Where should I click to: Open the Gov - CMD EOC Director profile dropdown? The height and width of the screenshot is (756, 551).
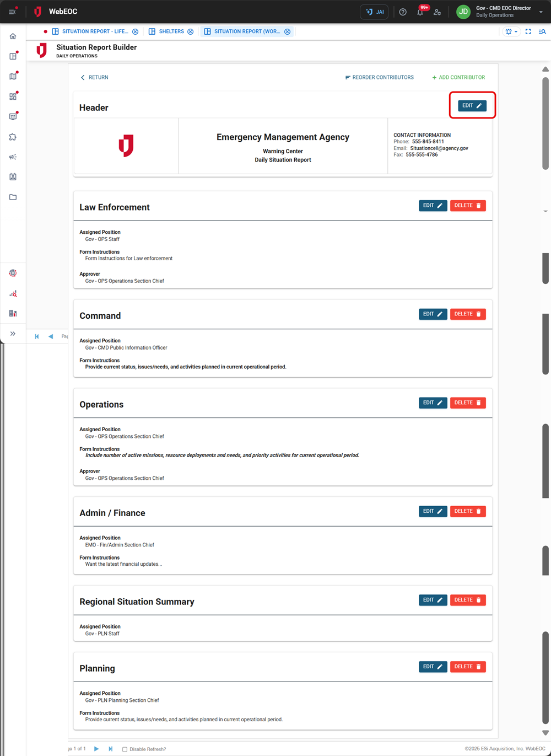[541, 12]
